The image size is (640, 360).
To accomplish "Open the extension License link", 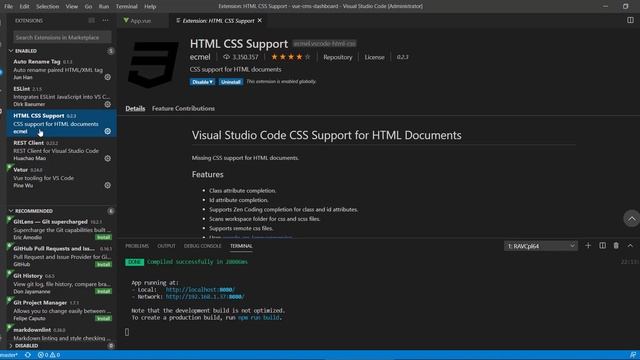I will (374, 57).
